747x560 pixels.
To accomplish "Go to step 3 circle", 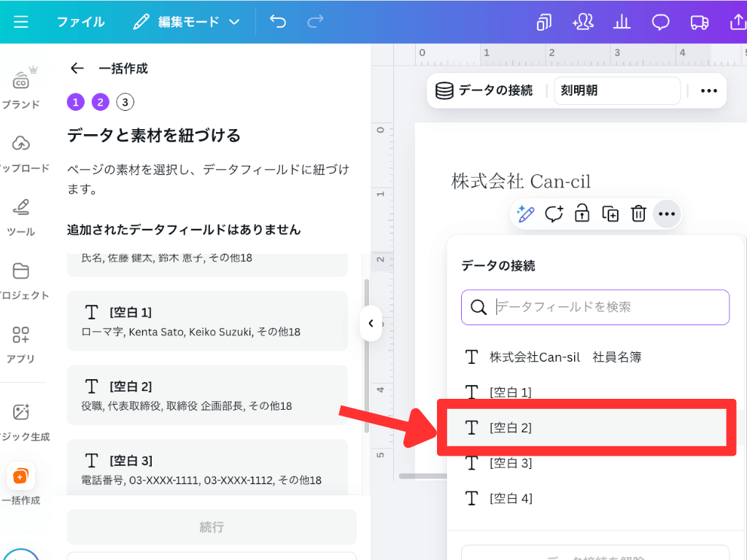I will point(125,102).
